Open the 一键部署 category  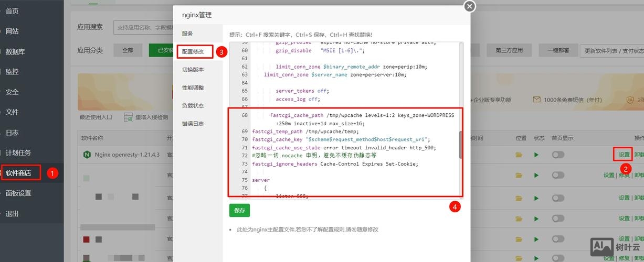pos(558,50)
